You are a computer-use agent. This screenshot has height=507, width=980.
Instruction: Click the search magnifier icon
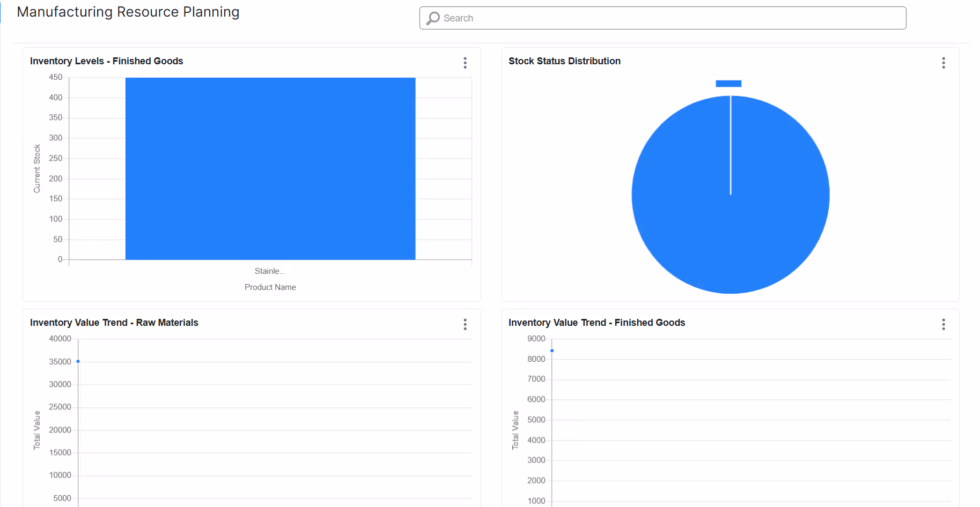pos(433,18)
